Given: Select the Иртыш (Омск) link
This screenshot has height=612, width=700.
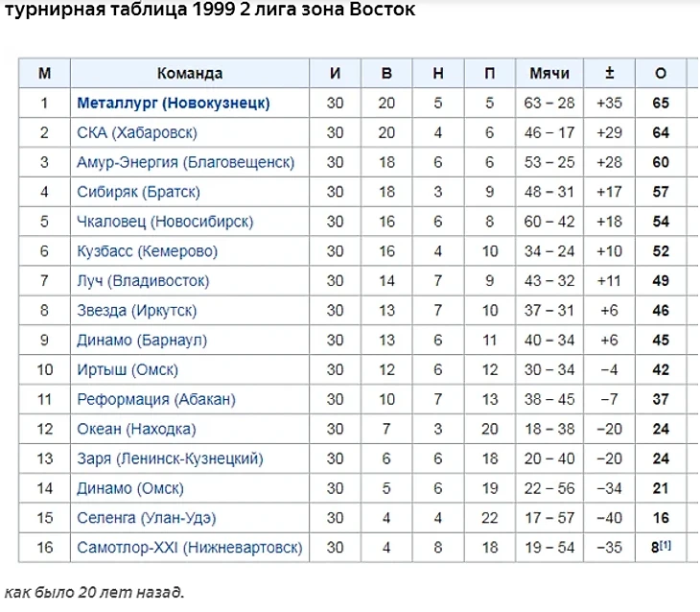Looking at the screenshot, I should coord(128,370).
